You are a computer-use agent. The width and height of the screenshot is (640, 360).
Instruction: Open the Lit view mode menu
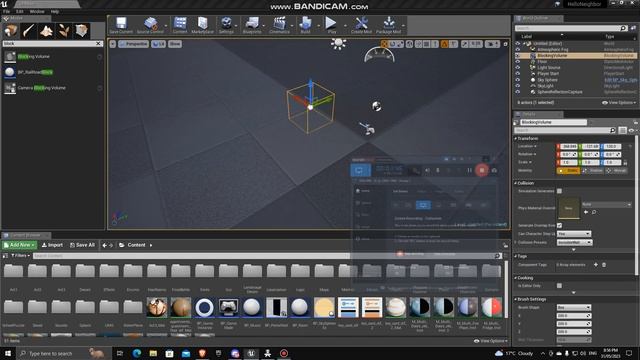point(158,44)
